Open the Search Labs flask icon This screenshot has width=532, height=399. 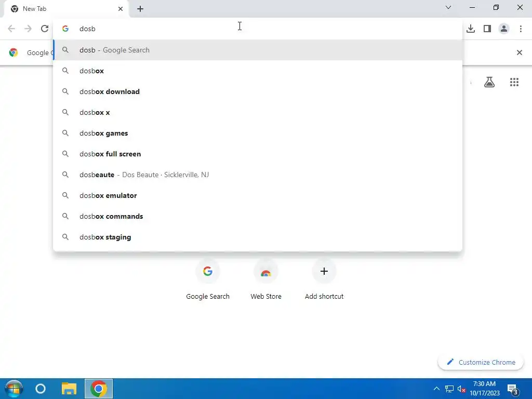489,82
